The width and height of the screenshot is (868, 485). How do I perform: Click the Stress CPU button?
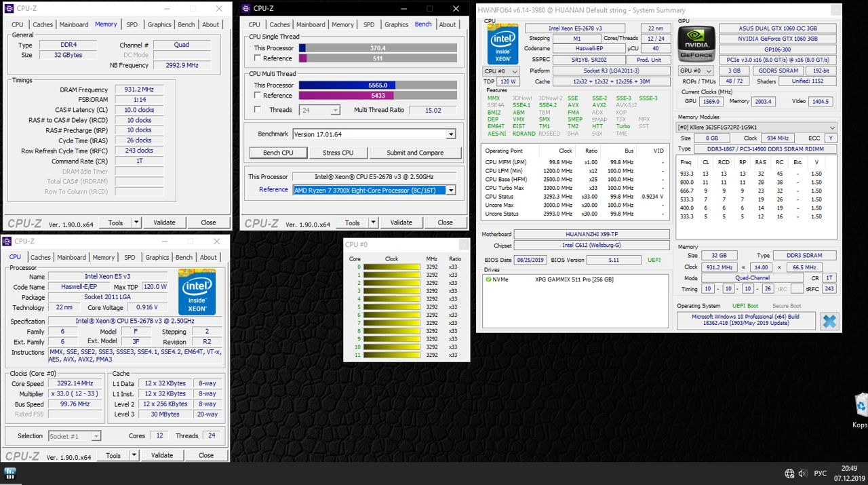tap(338, 153)
